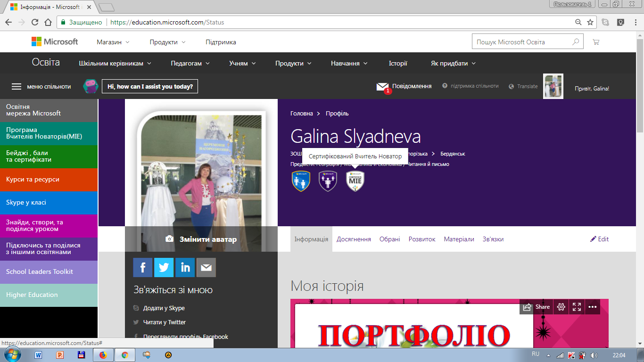
Task: Open the envelope messages icon
Action: pyautogui.click(x=382, y=86)
